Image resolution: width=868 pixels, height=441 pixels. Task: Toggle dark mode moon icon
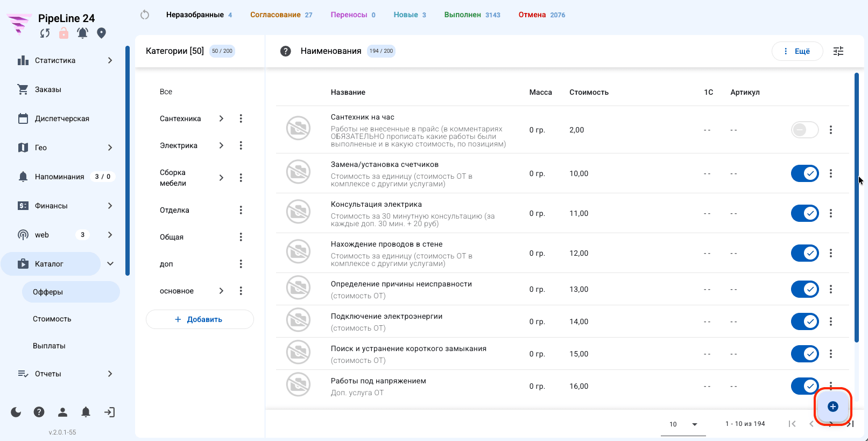coord(16,412)
